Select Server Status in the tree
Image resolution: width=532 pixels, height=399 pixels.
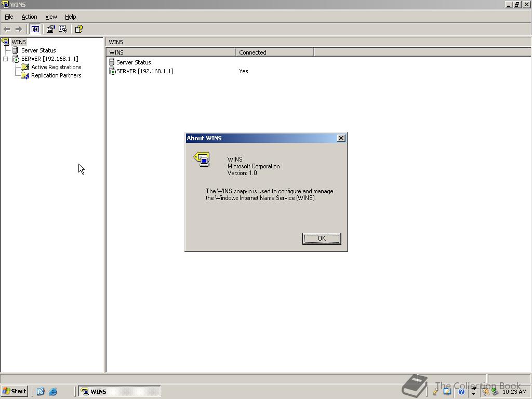tap(38, 50)
